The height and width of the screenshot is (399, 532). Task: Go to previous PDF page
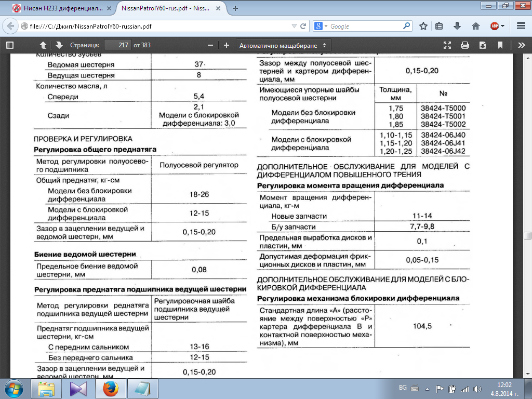point(43,45)
